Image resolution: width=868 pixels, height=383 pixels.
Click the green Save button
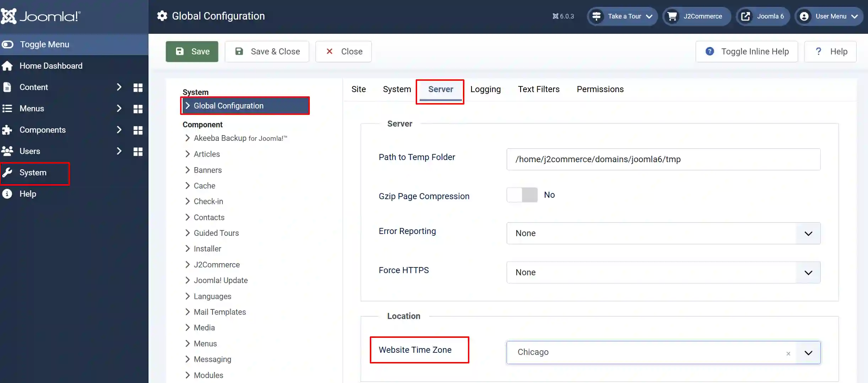coord(192,52)
